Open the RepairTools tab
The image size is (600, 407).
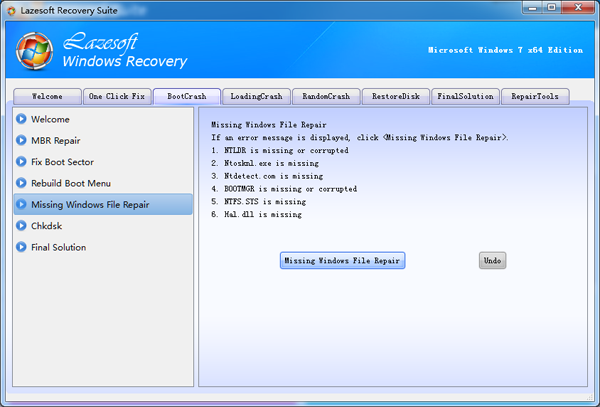click(x=535, y=96)
